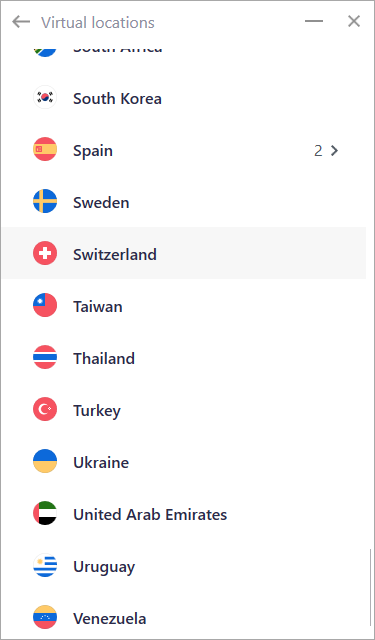The width and height of the screenshot is (375, 640).
Task: Pick the South Korea location label
Action: click(117, 99)
